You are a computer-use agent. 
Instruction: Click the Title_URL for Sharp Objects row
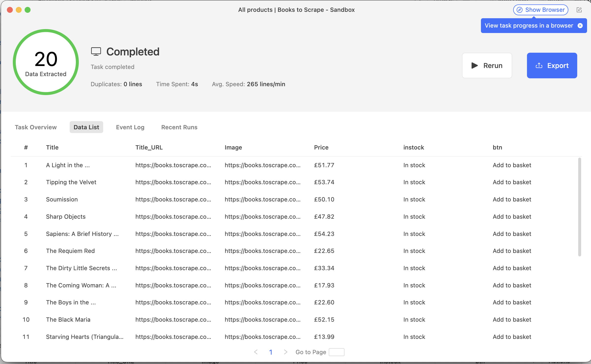173,216
